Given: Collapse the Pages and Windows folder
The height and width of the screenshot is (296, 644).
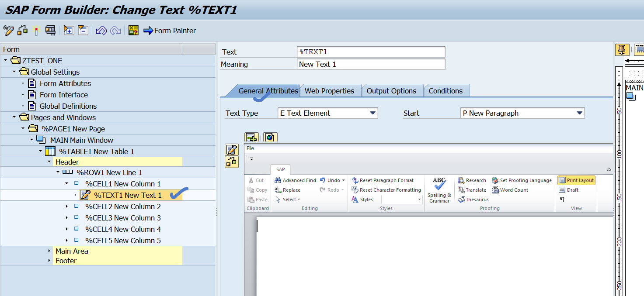Looking at the screenshot, I should coord(14,117).
